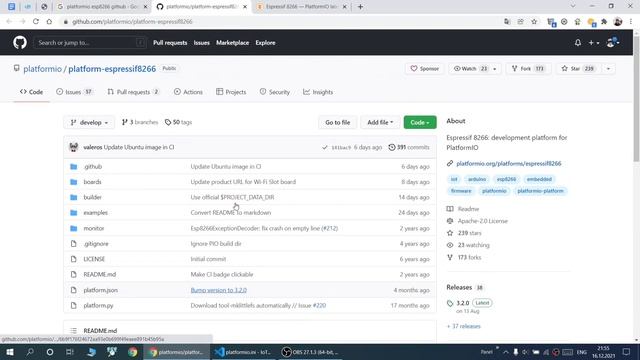Open the notifications bell

578,42
